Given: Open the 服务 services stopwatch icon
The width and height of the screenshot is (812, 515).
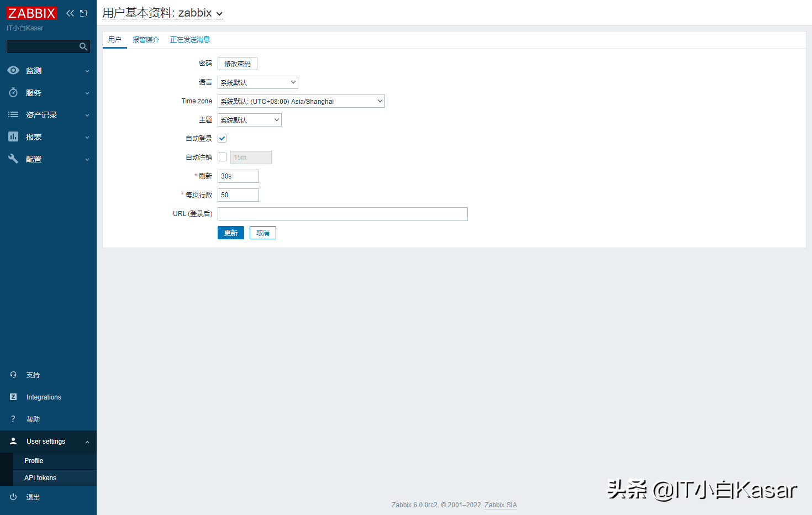Looking at the screenshot, I should coord(13,93).
